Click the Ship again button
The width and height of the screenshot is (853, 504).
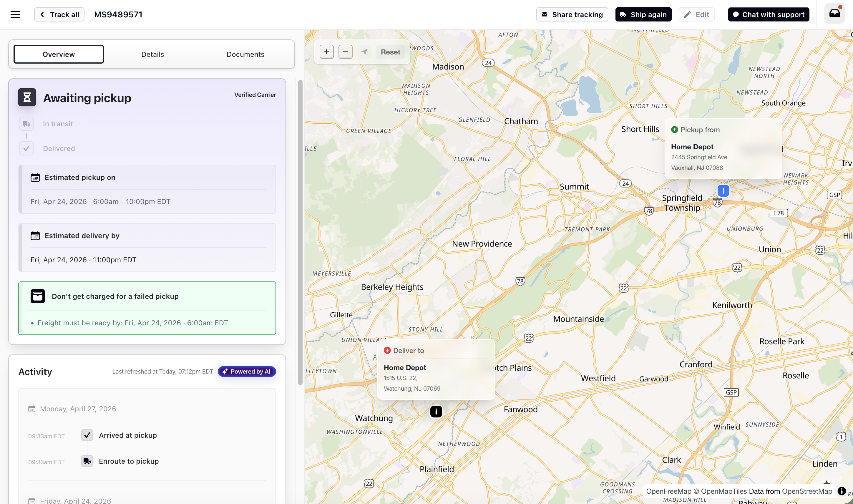tap(643, 15)
